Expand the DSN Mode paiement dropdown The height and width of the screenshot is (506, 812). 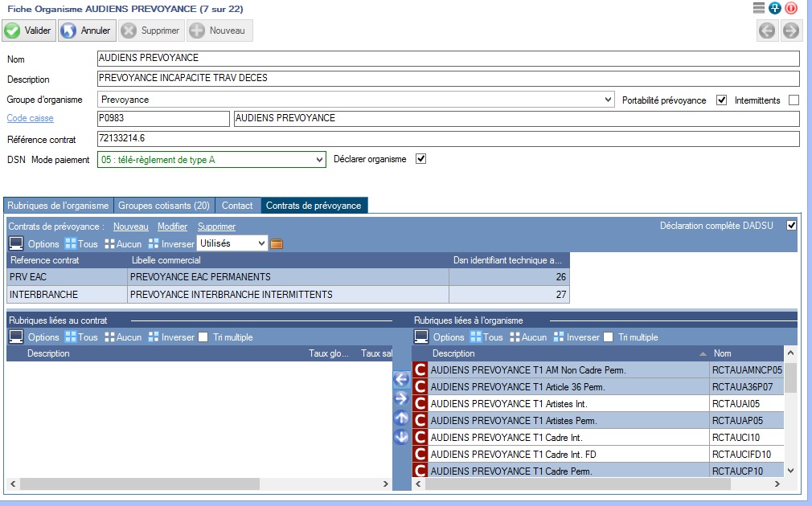tap(320, 160)
